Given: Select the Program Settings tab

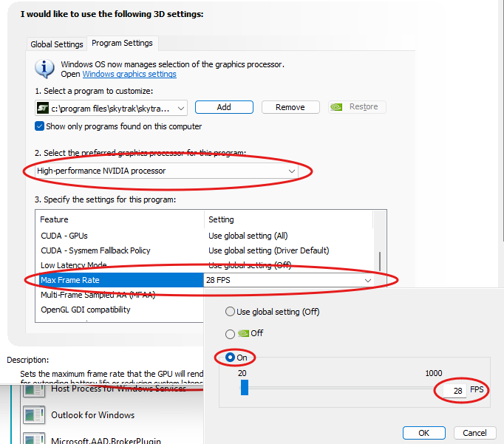Looking at the screenshot, I should [121, 44].
